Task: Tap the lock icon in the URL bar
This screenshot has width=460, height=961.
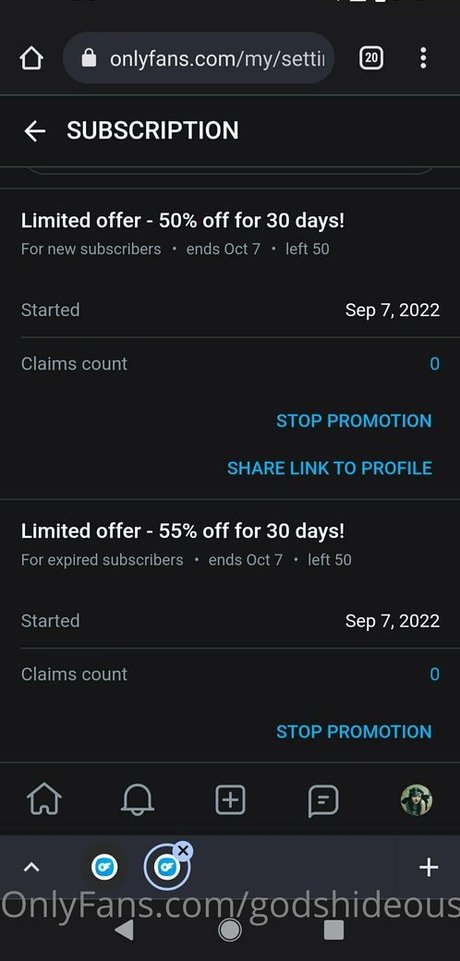Action: coord(89,59)
